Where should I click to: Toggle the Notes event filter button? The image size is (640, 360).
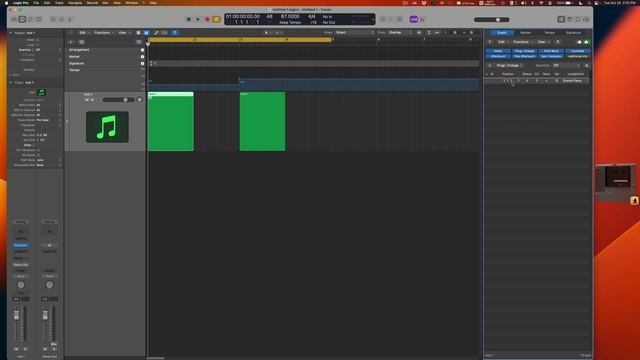pos(498,51)
